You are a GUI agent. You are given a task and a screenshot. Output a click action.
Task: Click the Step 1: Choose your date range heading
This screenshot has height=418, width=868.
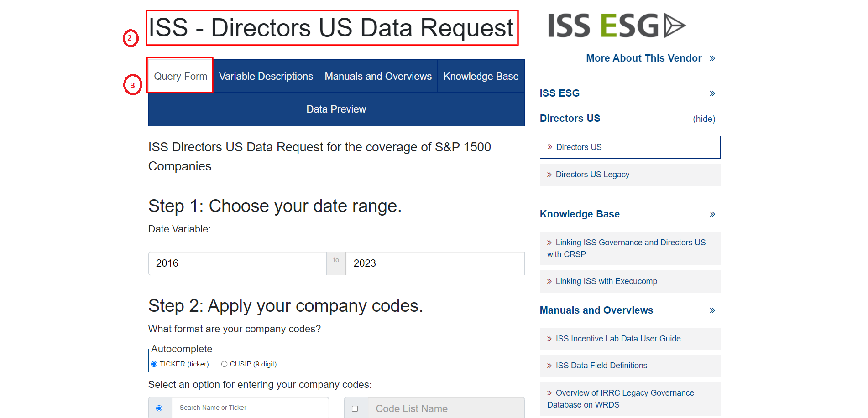click(x=275, y=206)
